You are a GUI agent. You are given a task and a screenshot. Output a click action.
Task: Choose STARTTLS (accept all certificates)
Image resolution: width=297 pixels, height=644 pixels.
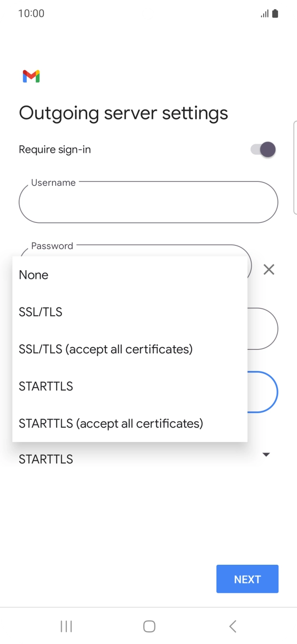pyautogui.click(x=111, y=423)
